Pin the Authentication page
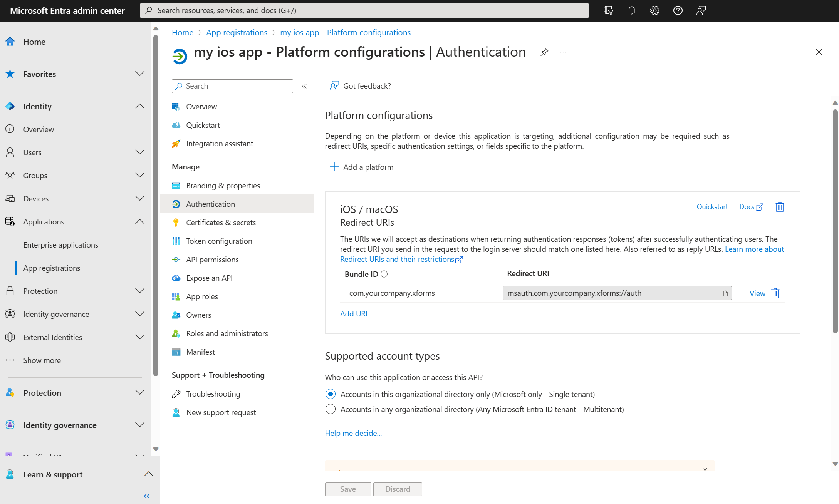Image resolution: width=839 pixels, height=504 pixels. (544, 52)
